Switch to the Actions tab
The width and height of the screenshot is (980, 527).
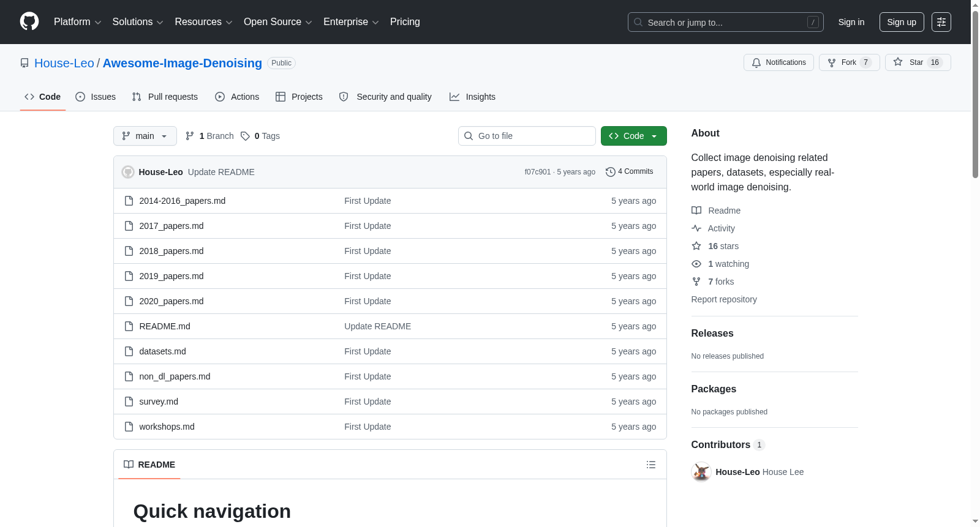[237, 97]
